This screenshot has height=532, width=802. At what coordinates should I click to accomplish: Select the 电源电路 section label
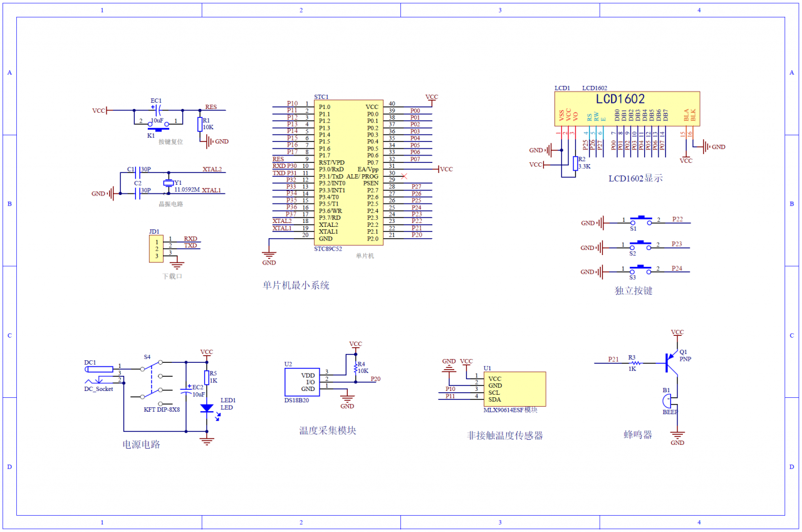point(140,444)
